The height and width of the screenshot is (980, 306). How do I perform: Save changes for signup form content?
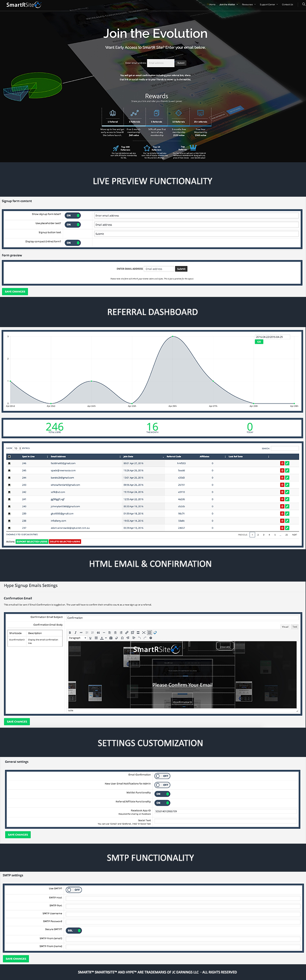[x=15, y=291]
